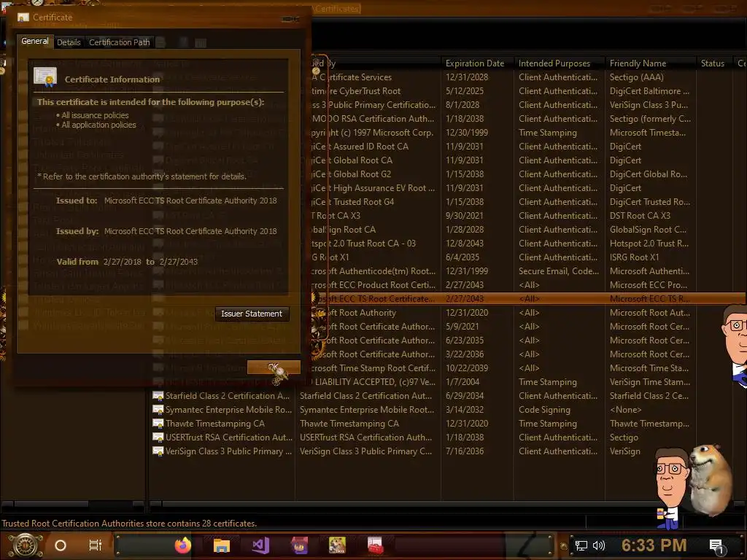
Task: Sort by the Status column header
Action: [x=712, y=63]
